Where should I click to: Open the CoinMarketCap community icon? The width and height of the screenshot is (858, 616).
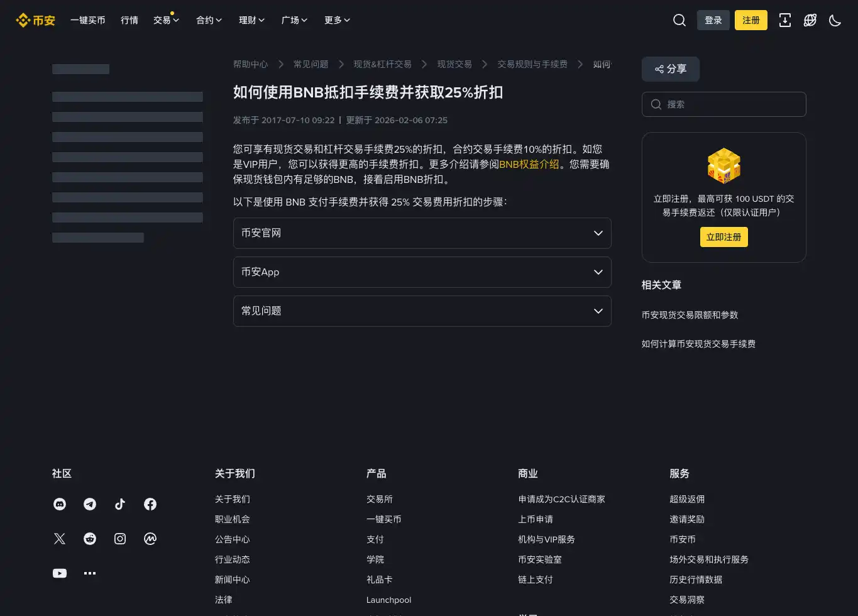[x=150, y=539]
